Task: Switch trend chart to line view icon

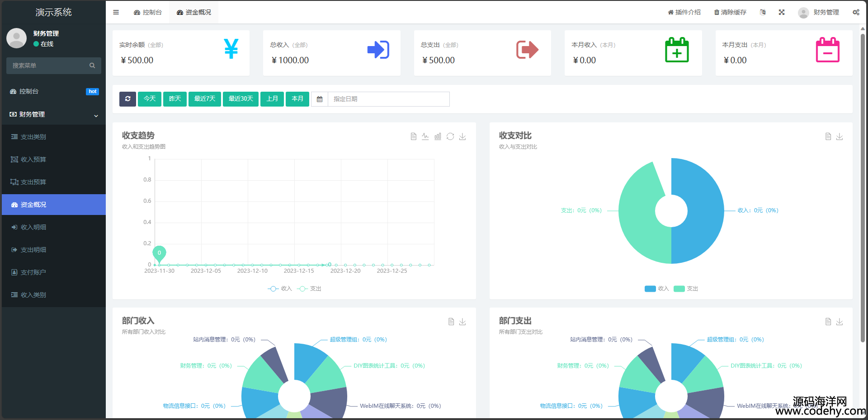Action: [x=425, y=136]
